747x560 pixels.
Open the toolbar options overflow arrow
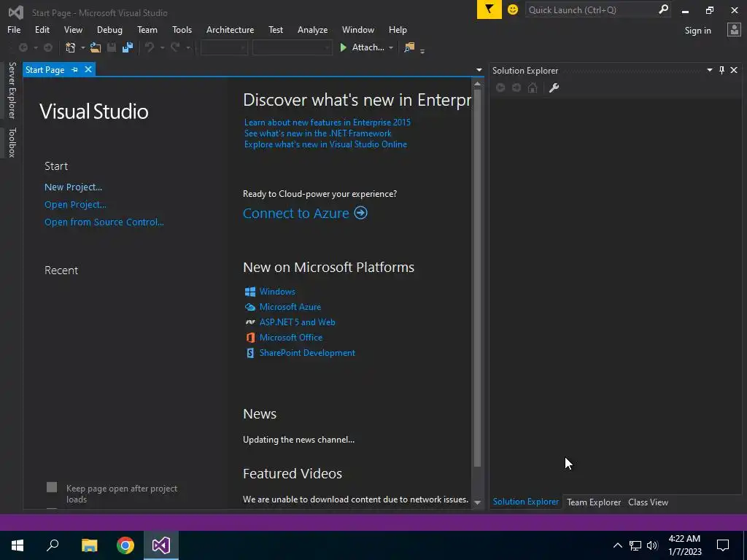(422, 51)
